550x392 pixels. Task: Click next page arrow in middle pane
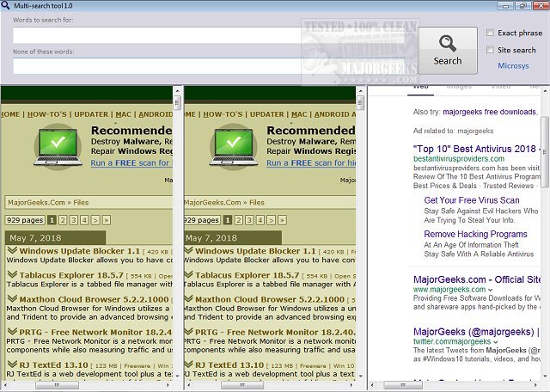coord(272,220)
